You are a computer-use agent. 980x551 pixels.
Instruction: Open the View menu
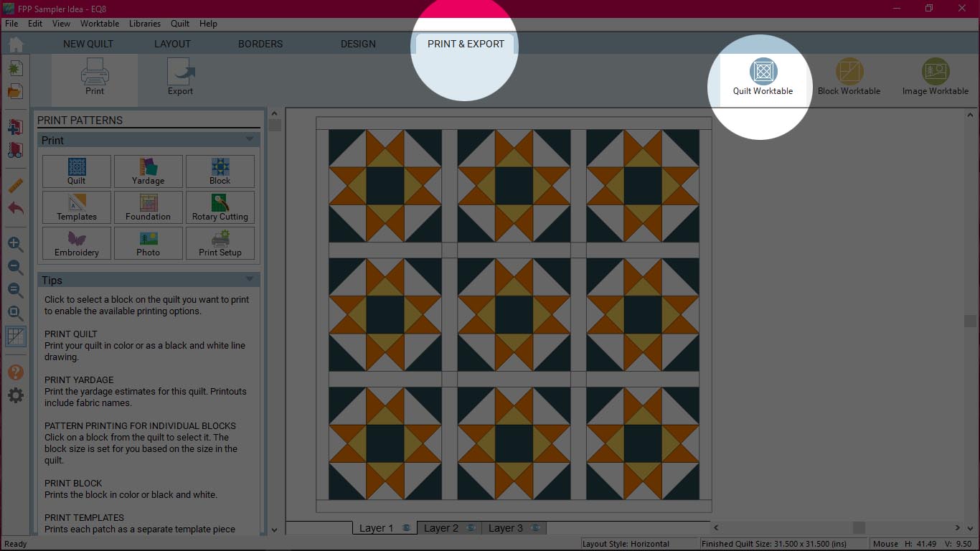point(61,24)
